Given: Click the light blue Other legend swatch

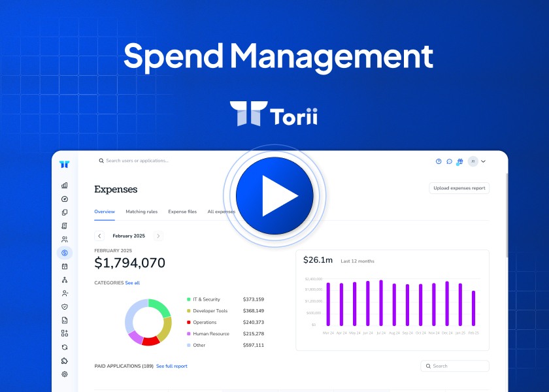Looking at the screenshot, I should tap(189, 345).
